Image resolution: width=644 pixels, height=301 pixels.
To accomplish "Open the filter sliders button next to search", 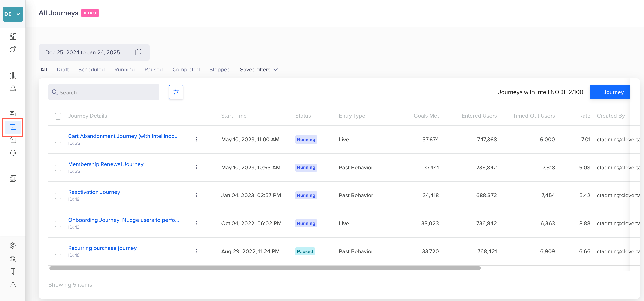I will pyautogui.click(x=176, y=92).
